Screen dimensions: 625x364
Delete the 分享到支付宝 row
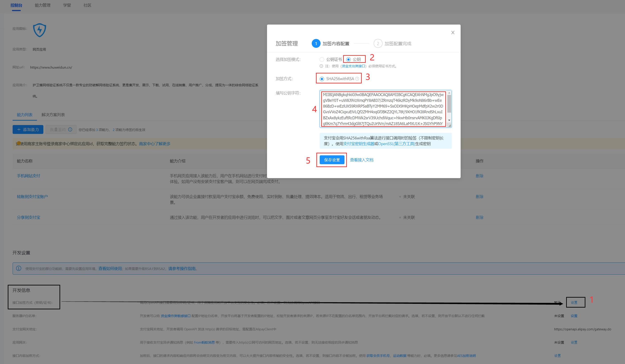click(x=479, y=217)
